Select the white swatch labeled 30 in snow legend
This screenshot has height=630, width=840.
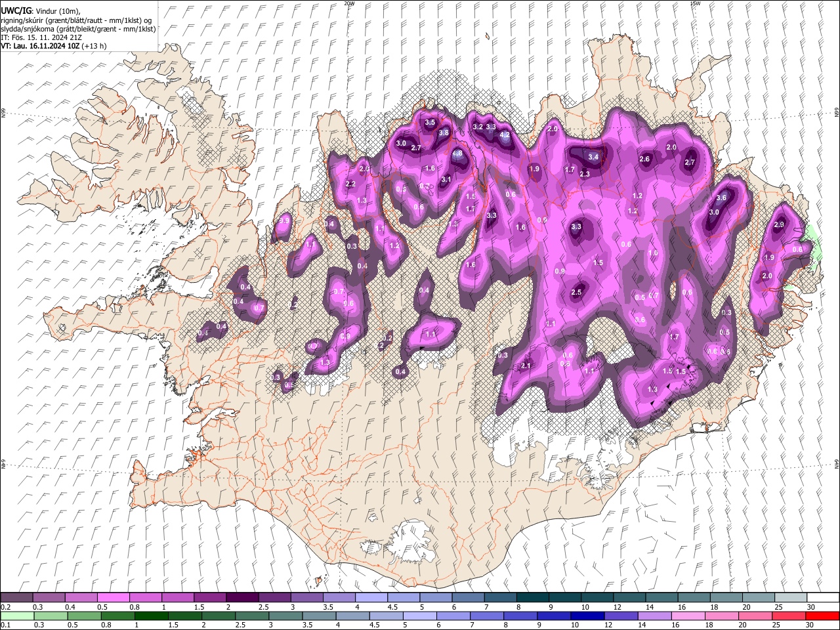pos(823,598)
